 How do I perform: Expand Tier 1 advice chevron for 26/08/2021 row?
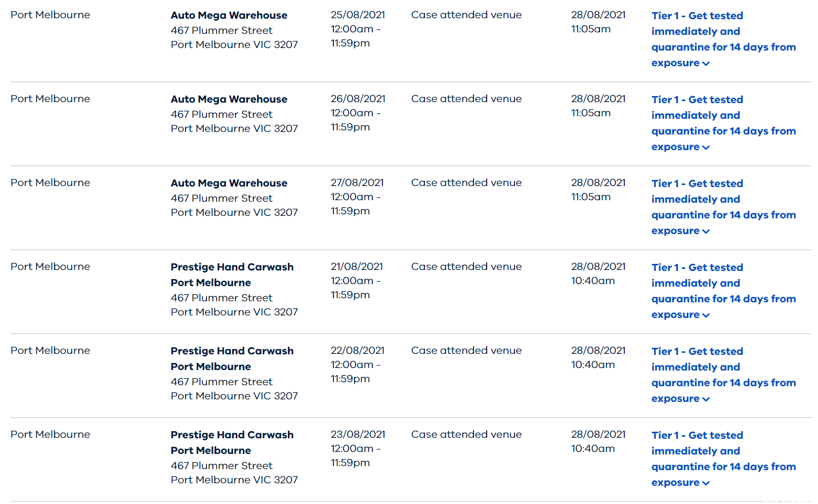pyautogui.click(x=706, y=148)
